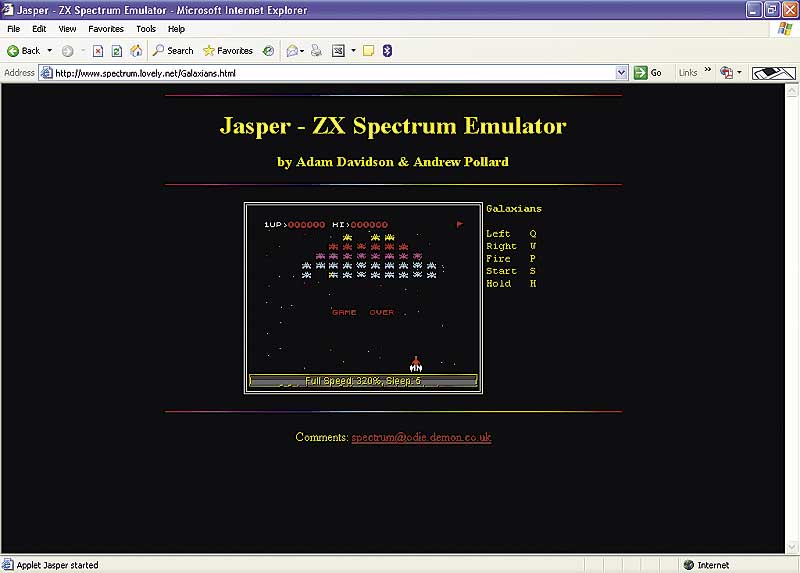
Task: Expand the Edit icon dropdown arrow
Action: [x=353, y=51]
